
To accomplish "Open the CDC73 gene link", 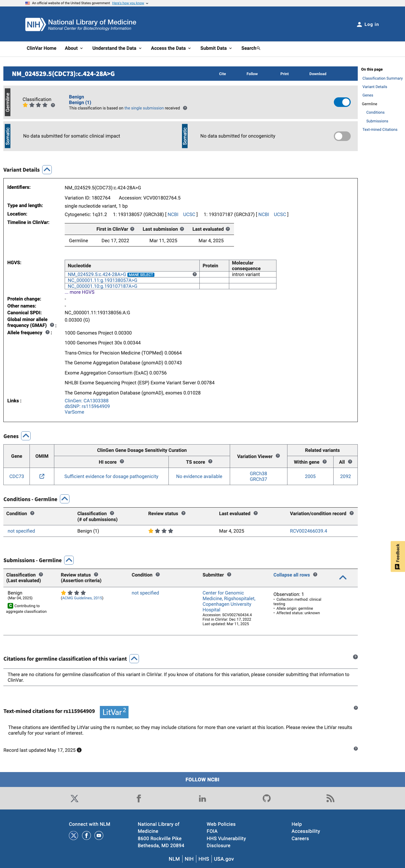I will [17, 476].
